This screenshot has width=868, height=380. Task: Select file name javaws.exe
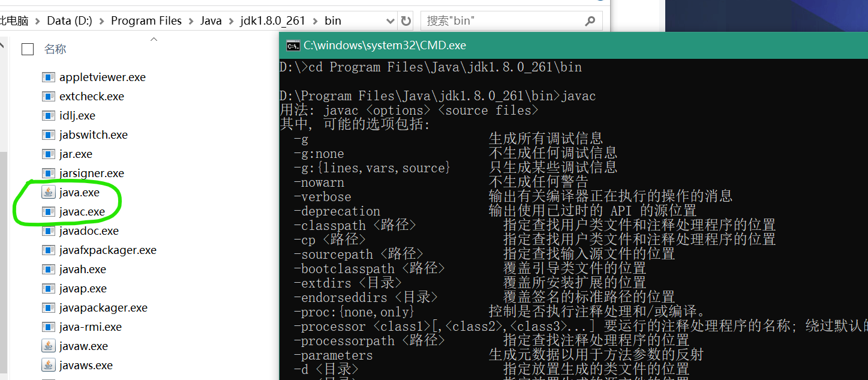click(x=86, y=365)
